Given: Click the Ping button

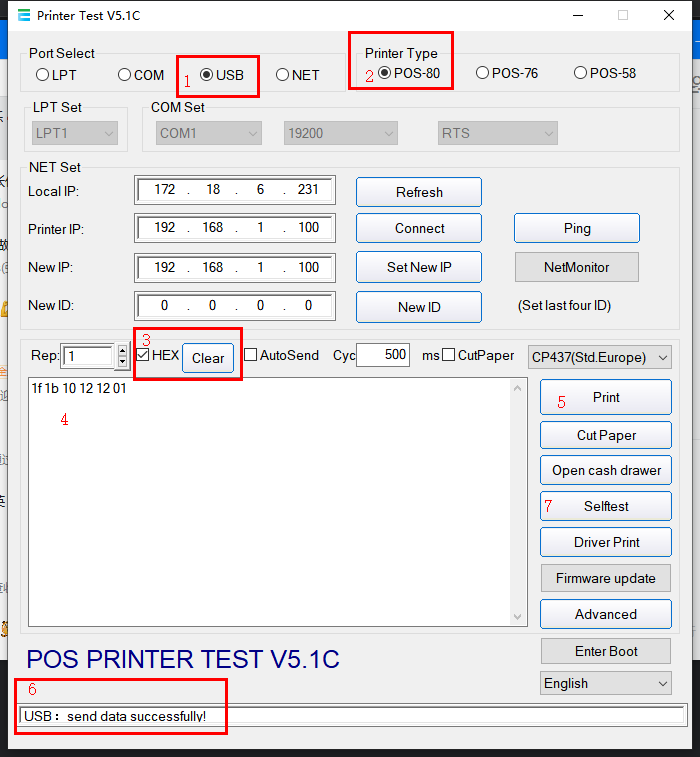Looking at the screenshot, I should point(577,228).
